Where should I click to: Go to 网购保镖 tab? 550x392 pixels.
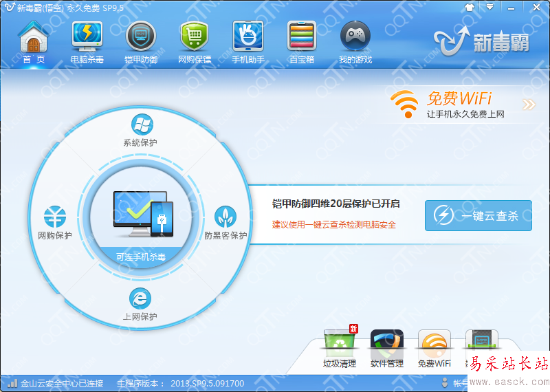click(195, 43)
